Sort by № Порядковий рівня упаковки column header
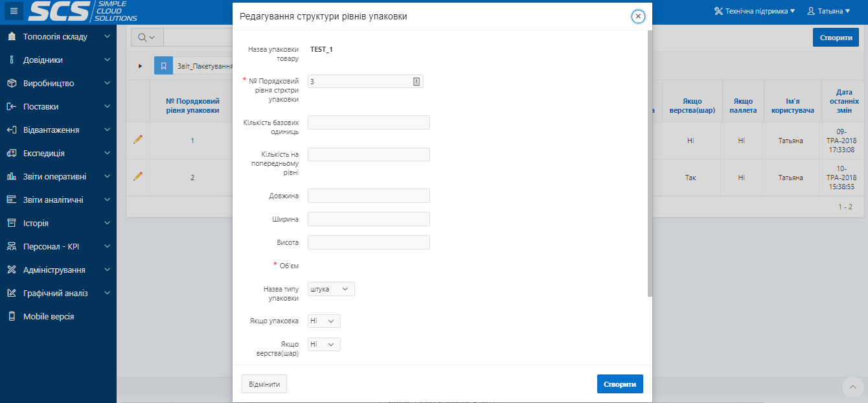This screenshot has height=403, width=868. [x=192, y=106]
